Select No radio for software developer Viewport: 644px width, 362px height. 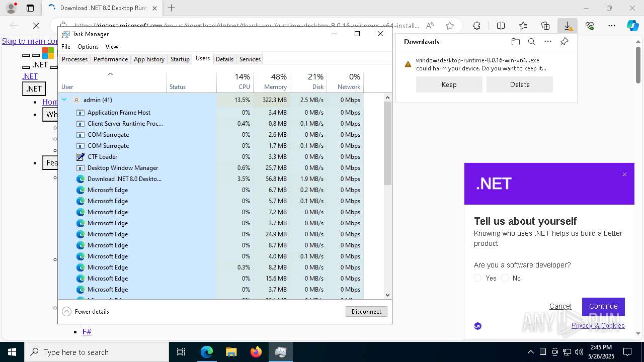tap(505, 278)
